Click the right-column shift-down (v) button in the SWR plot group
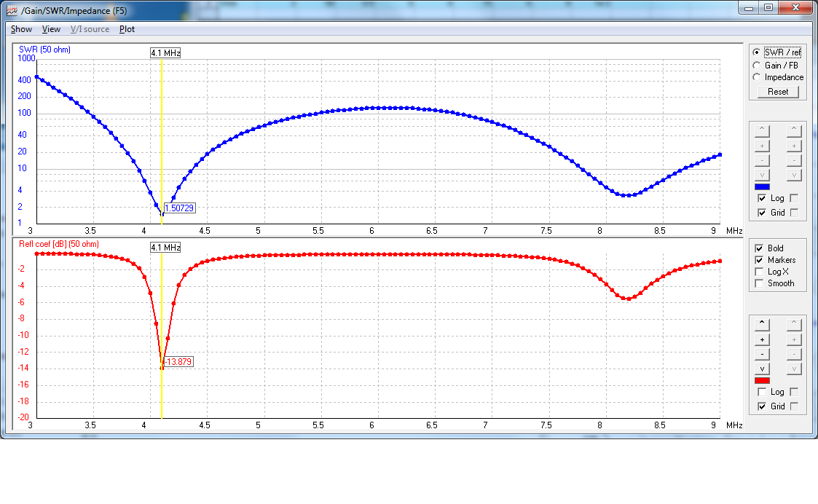 click(794, 175)
